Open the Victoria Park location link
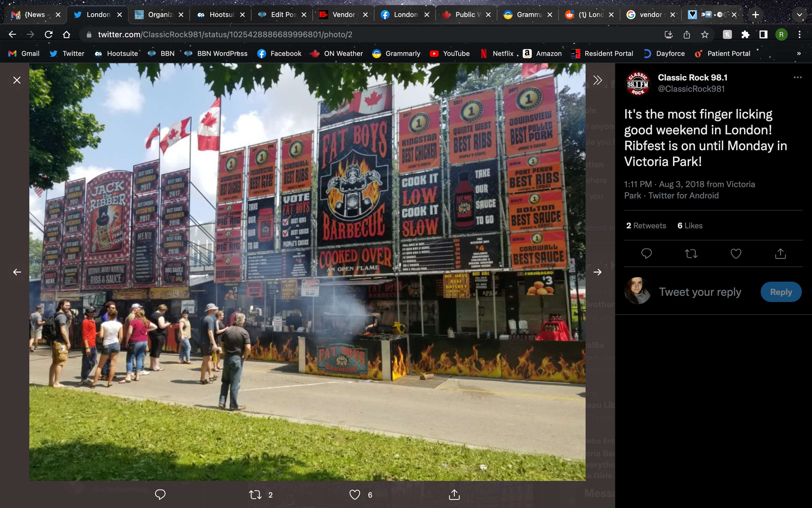The height and width of the screenshot is (508, 812). [x=690, y=190]
